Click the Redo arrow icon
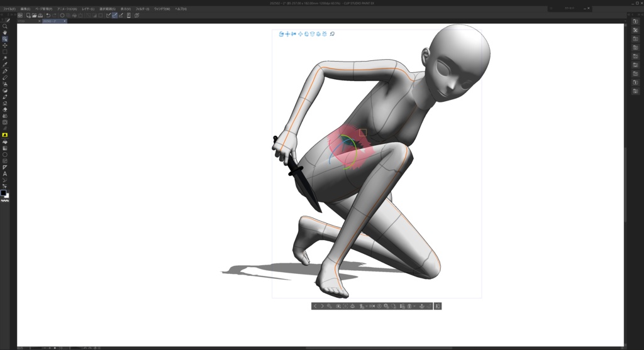The image size is (644, 350). pyautogui.click(x=54, y=15)
